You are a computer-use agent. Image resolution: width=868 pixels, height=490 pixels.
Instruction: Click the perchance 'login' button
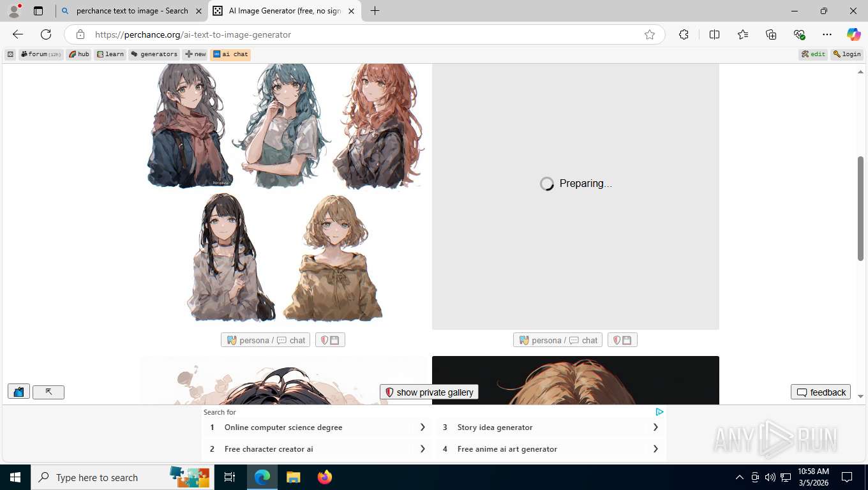click(x=847, y=54)
